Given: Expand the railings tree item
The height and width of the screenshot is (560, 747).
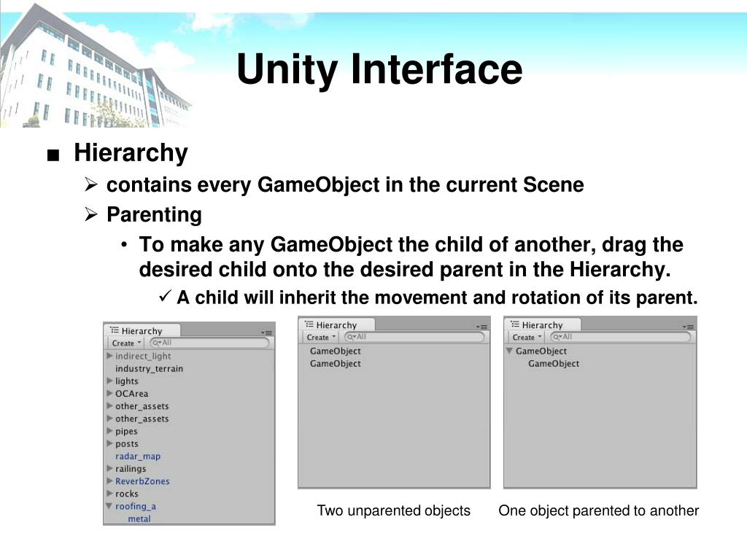Looking at the screenshot, I should 109,469.
